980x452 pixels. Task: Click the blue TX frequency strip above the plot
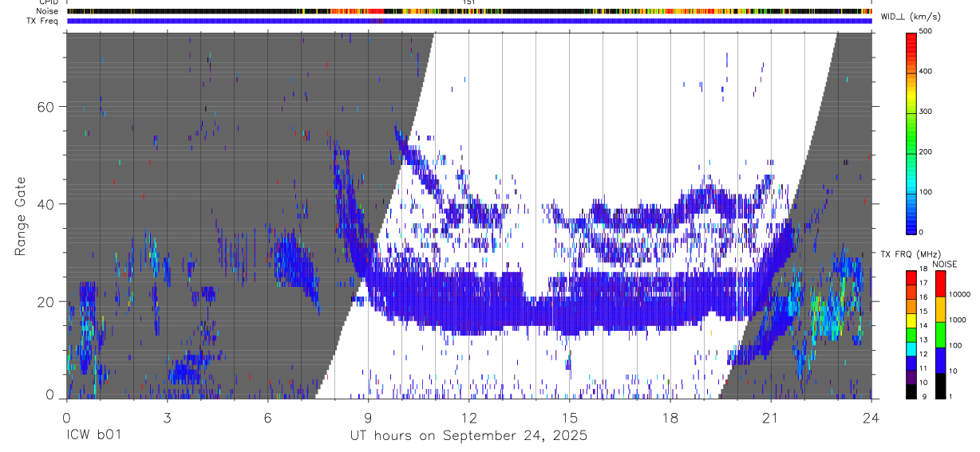click(x=469, y=21)
